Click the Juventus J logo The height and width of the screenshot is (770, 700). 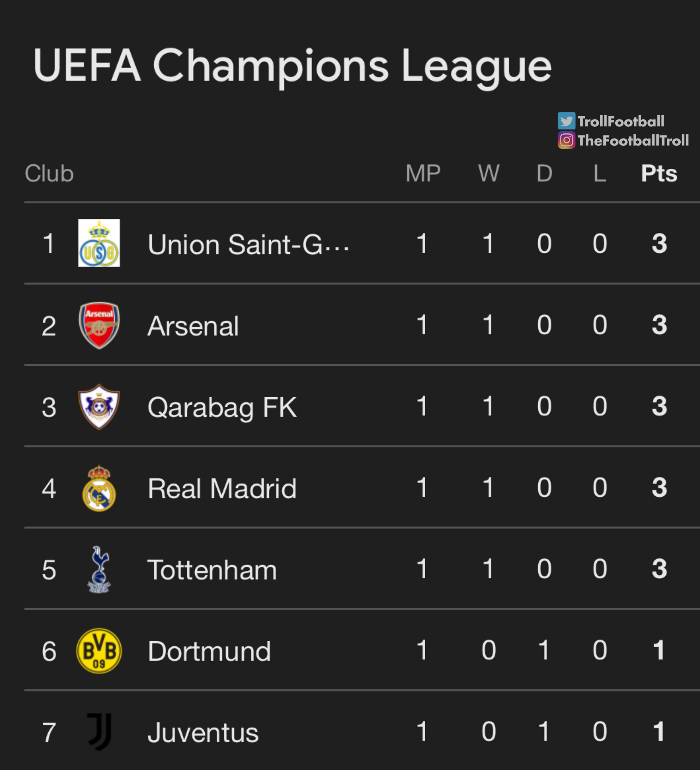click(100, 732)
